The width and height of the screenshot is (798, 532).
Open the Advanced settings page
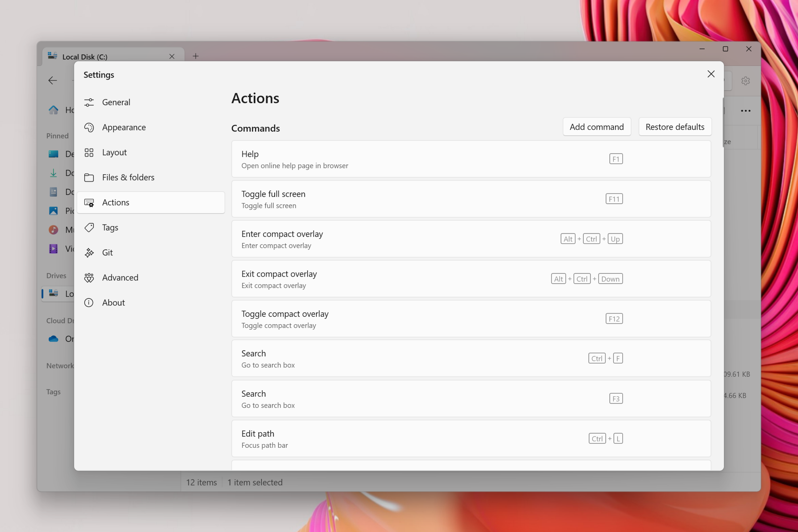click(x=120, y=277)
